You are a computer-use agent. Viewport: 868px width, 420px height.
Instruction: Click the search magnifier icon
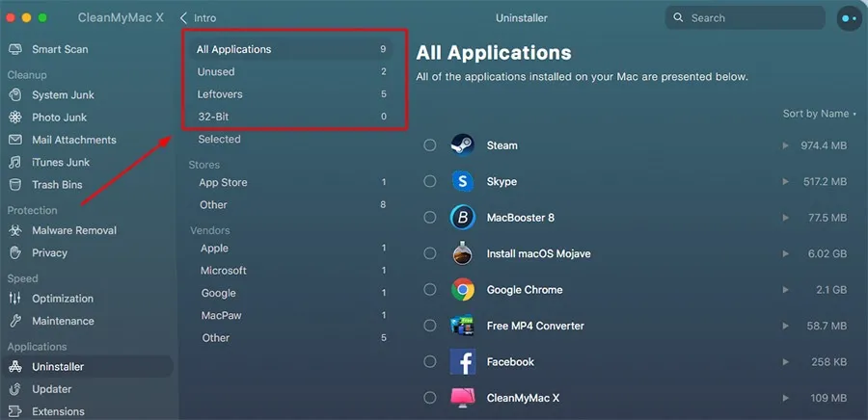pos(678,17)
